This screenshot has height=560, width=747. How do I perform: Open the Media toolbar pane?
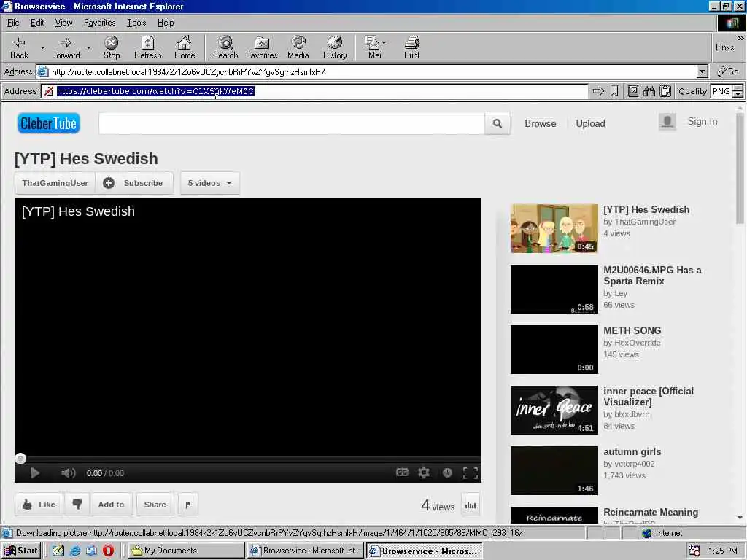298,47
